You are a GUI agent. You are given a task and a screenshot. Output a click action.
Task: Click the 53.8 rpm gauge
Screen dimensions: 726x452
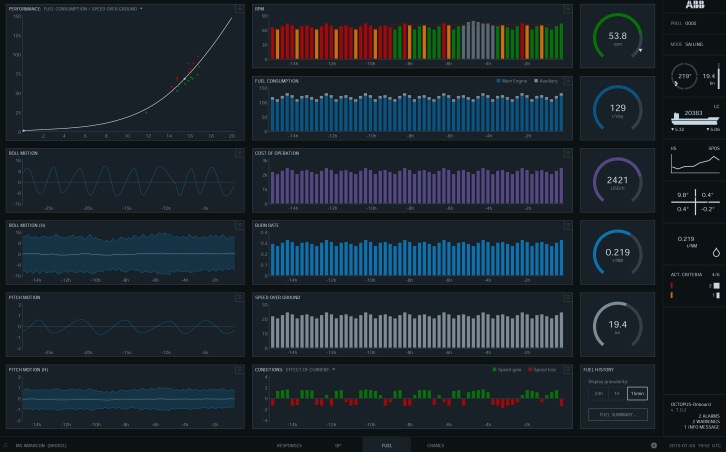point(618,36)
